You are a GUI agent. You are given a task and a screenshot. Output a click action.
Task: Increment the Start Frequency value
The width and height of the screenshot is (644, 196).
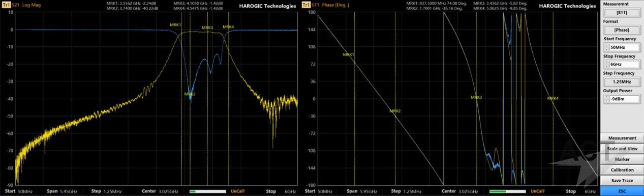[606, 45]
